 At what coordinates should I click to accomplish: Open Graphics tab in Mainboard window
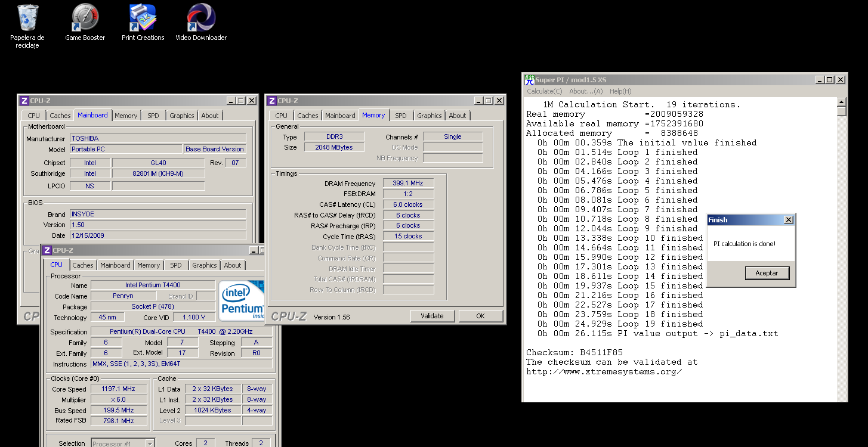pos(182,116)
